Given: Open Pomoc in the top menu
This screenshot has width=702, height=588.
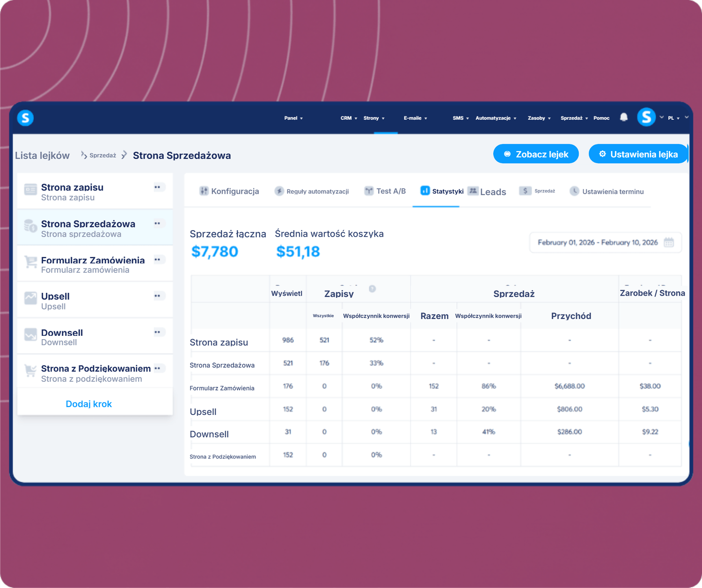Looking at the screenshot, I should tap(601, 118).
